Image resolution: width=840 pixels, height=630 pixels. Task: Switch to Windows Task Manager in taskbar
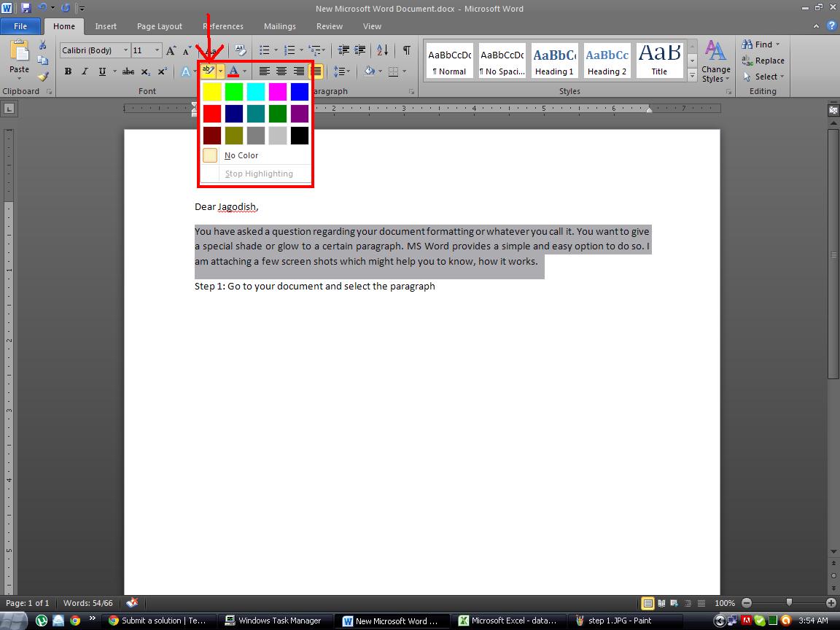274,621
